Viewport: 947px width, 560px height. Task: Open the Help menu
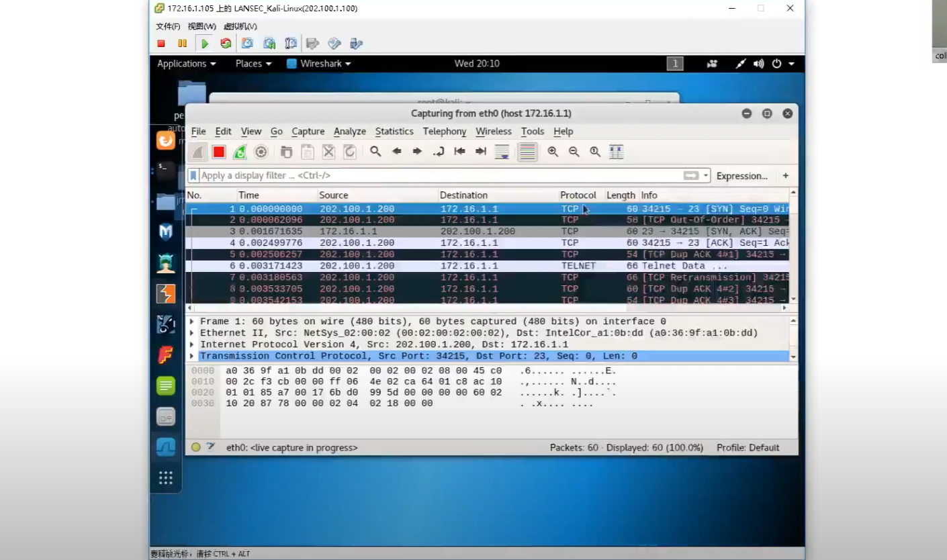click(x=563, y=132)
